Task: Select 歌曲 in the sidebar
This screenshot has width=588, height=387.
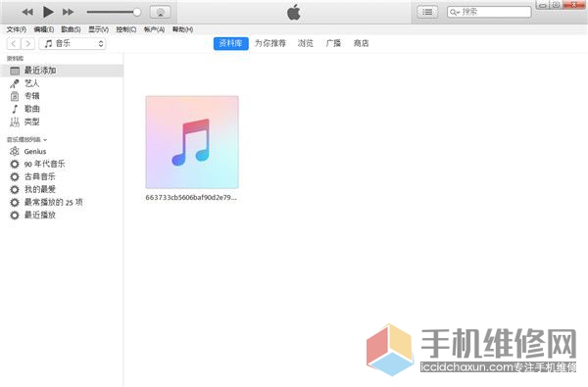Action: coord(62,109)
